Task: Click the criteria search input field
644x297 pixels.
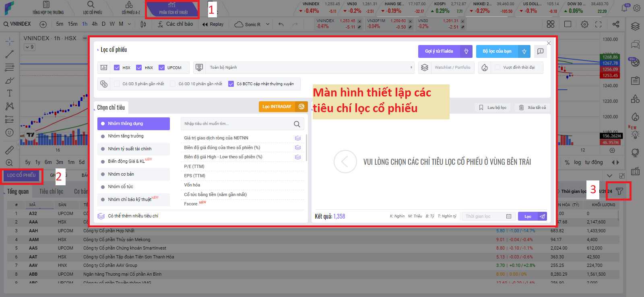Action: (x=237, y=124)
